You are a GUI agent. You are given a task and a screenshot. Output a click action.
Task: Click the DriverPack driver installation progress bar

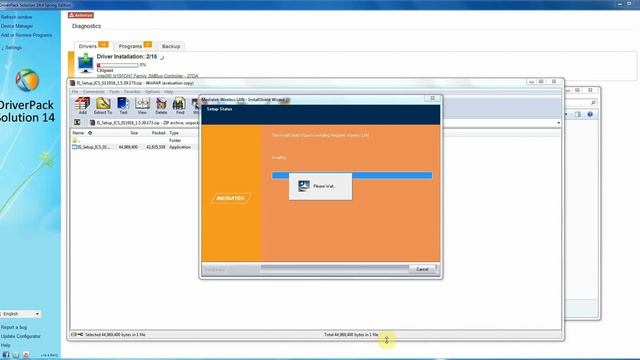pyautogui.click(x=118, y=65)
